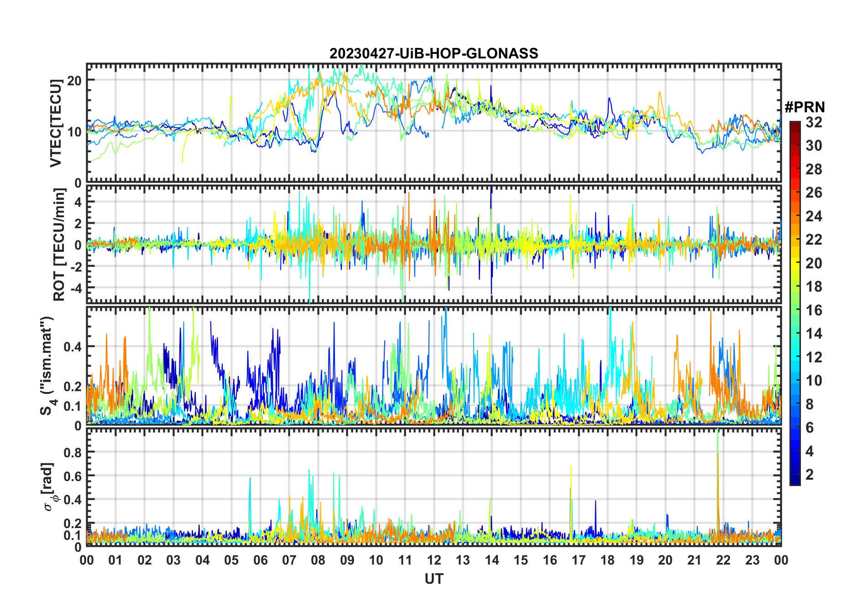This screenshot has width=868, height=607.
Task: Pick the orange colorbar segment beside 24
Action: (795, 216)
